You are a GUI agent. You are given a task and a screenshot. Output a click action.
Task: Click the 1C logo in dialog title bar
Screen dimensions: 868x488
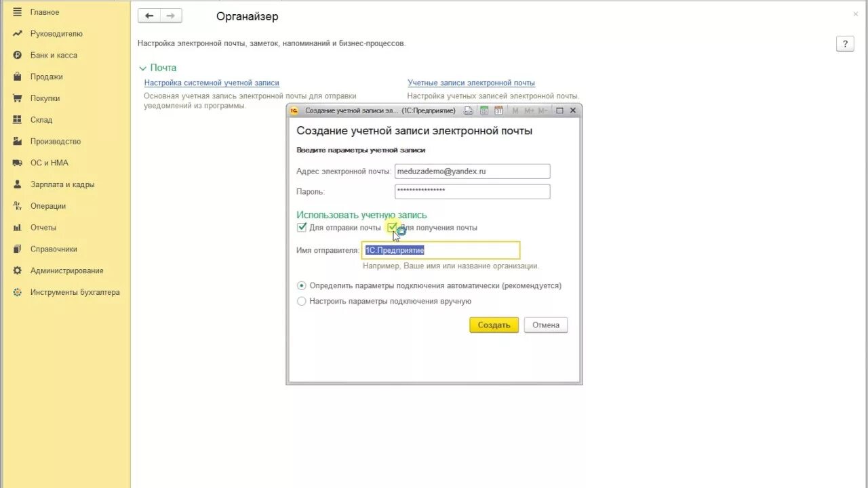[295, 110]
